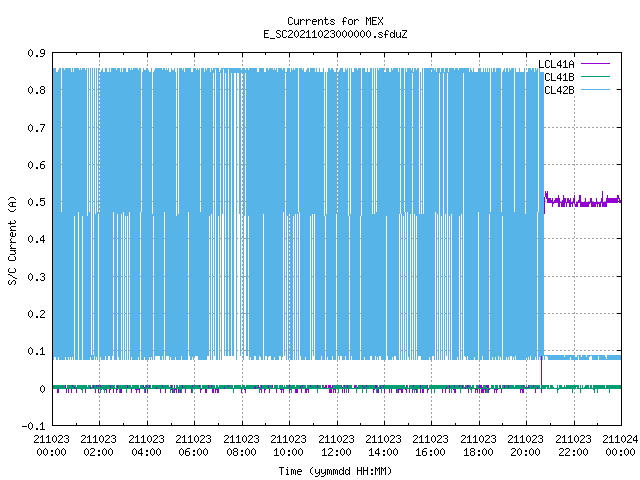Viewport: 640px width, 480px height.
Task: Click the y-axis tick value 0.7
Action: coord(36,128)
